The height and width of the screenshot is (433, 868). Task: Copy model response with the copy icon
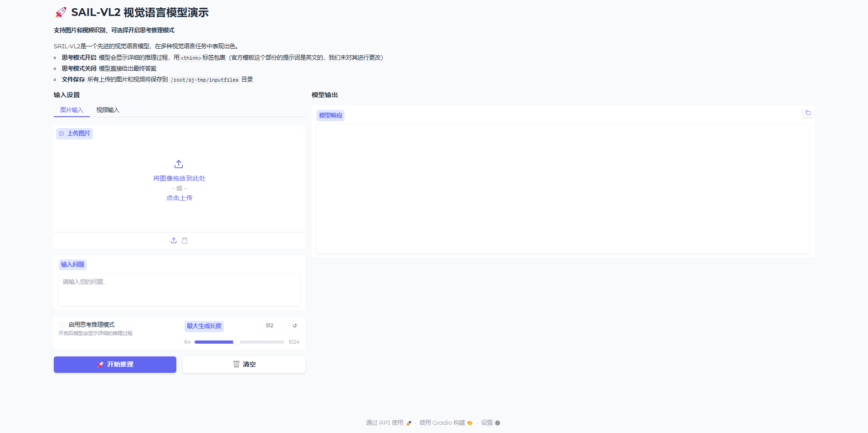pyautogui.click(x=808, y=113)
